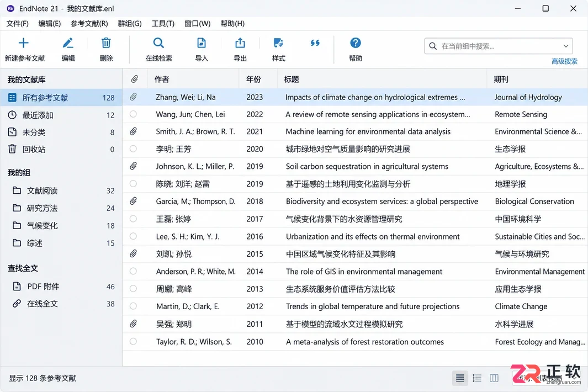The height and width of the screenshot is (392, 588).
Task: Select title 'Machine learning for environmental data analysis'
Action: (x=368, y=131)
